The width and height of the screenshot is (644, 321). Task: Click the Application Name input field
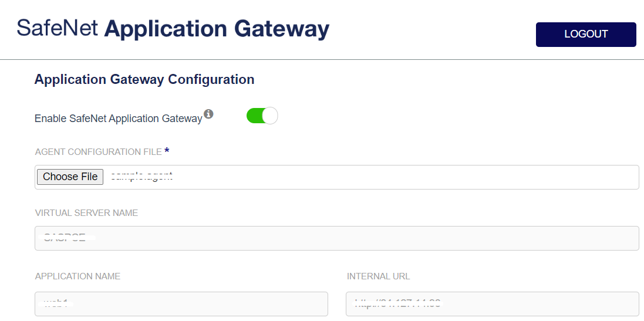click(x=181, y=304)
